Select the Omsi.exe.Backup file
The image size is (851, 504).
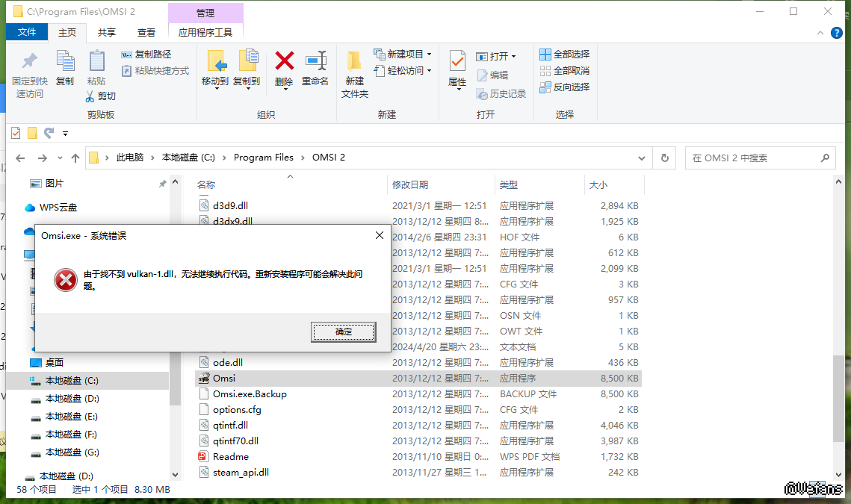(x=250, y=394)
